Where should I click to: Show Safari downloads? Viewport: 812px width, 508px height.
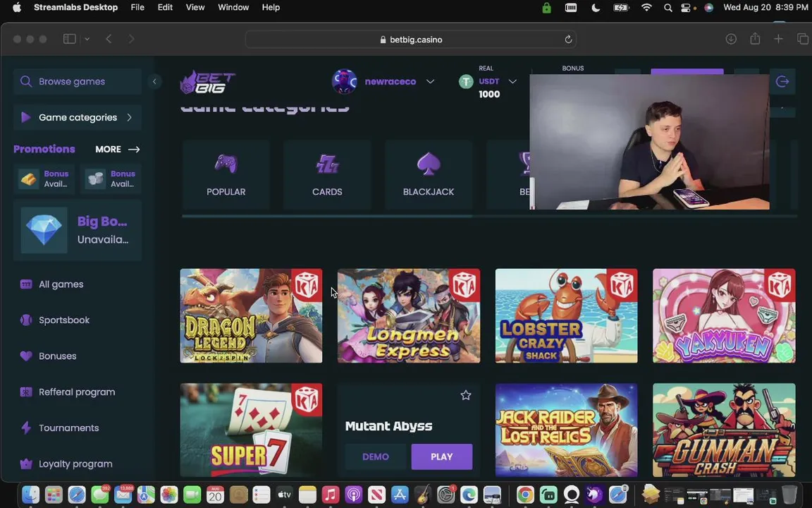731,39
